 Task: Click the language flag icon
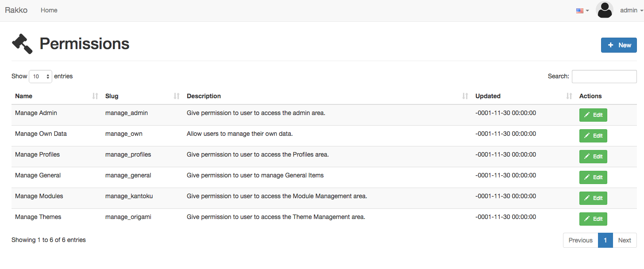pyautogui.click(x=580, y=11)
